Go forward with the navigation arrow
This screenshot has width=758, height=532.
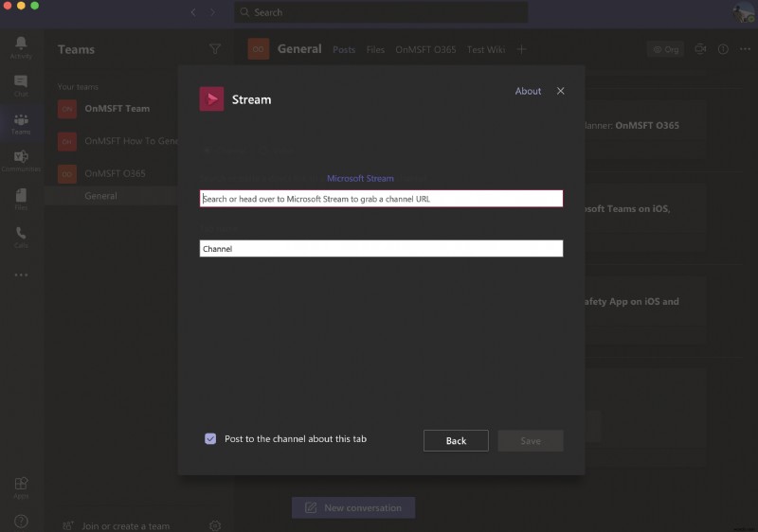(212, 12)
